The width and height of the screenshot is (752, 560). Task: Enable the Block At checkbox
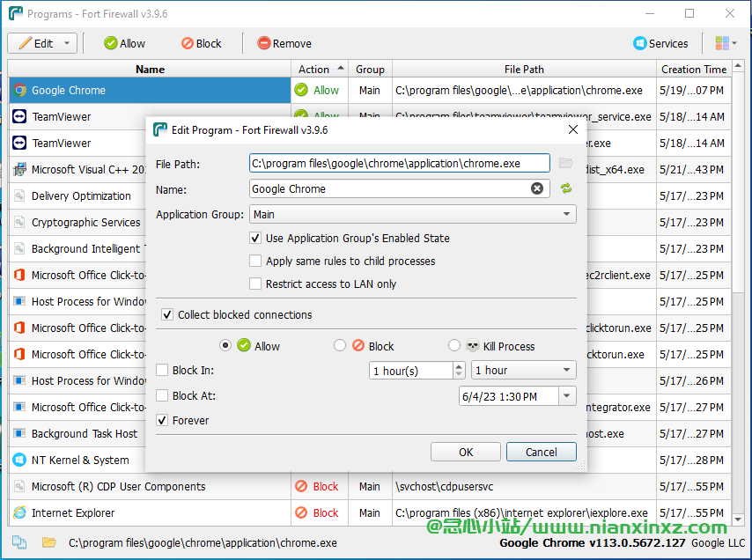[162, 395]
